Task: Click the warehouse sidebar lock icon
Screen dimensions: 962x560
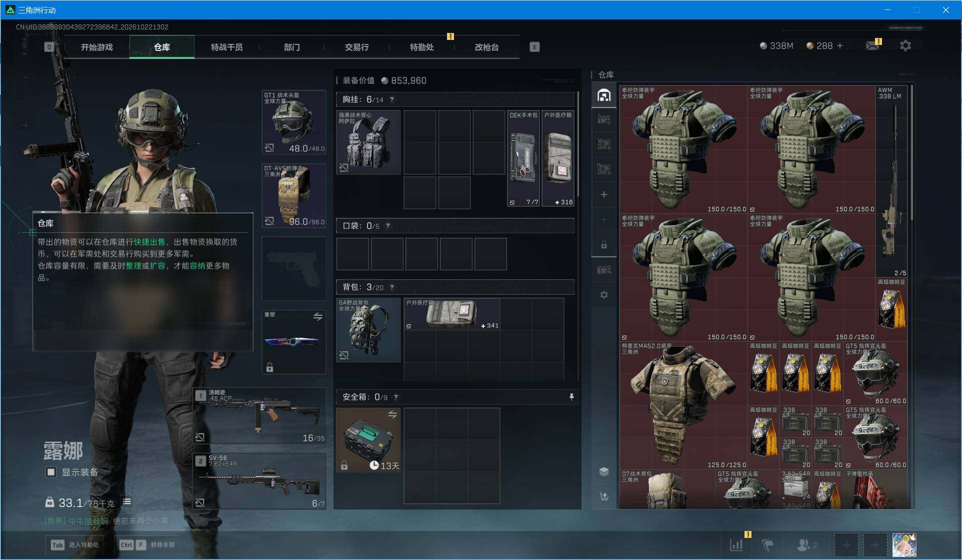Action: pos(604,245)
